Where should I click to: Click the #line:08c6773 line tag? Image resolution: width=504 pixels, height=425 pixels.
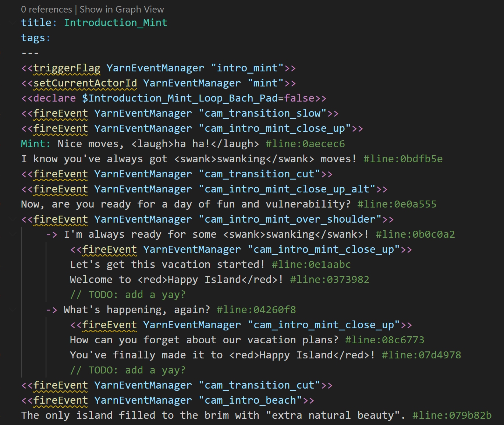click(384, 340)
